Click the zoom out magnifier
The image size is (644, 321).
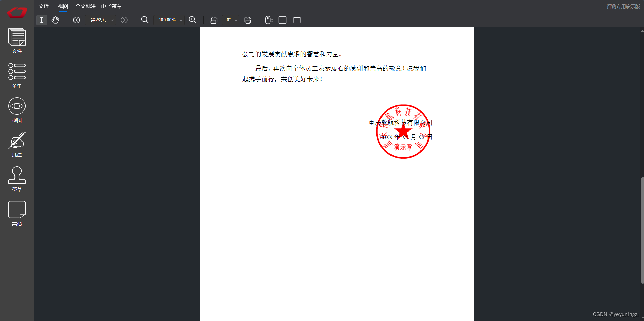coord(145,20)
